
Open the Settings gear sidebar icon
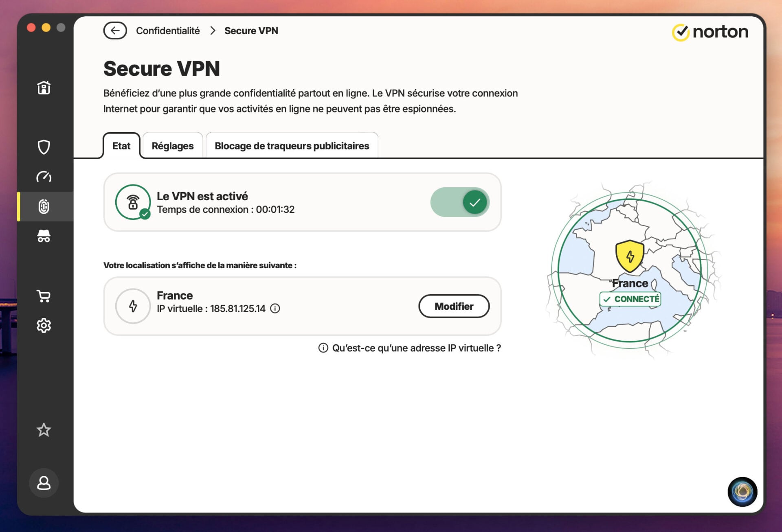pos(44,326)
